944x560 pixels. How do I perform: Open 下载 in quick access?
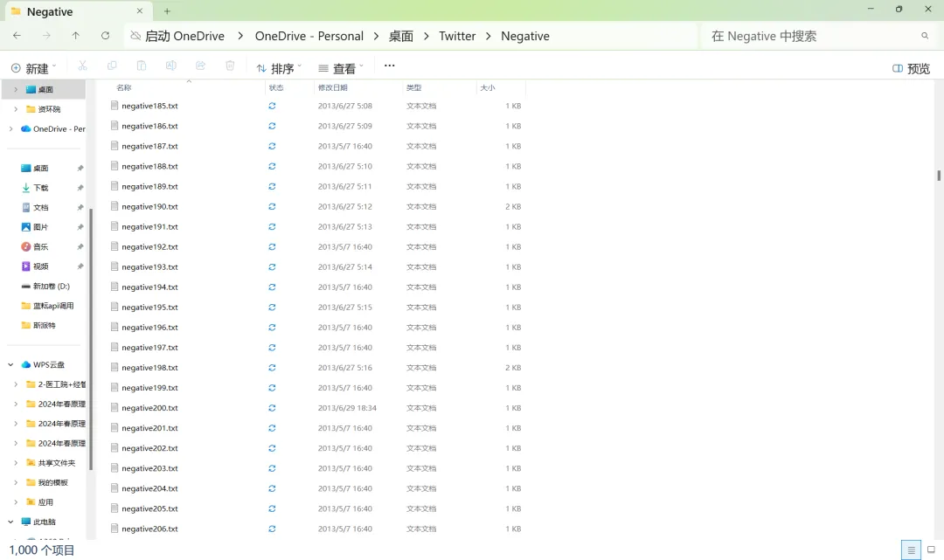(40, 188)
